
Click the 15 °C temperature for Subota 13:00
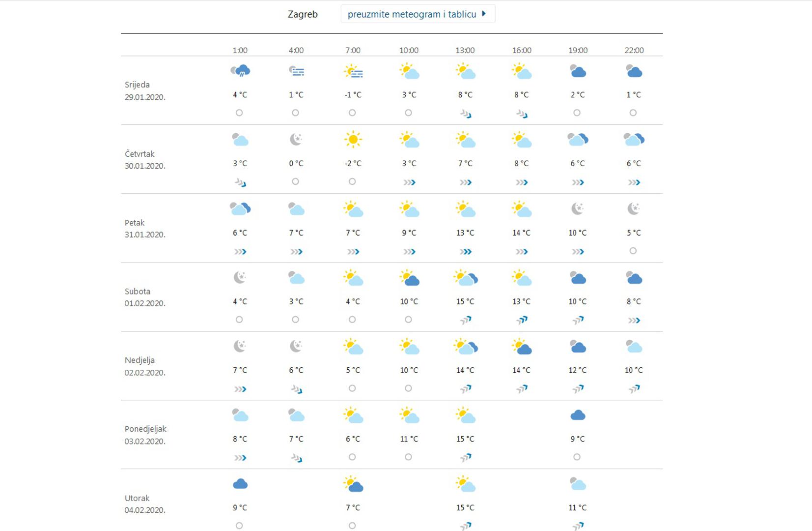465,301
